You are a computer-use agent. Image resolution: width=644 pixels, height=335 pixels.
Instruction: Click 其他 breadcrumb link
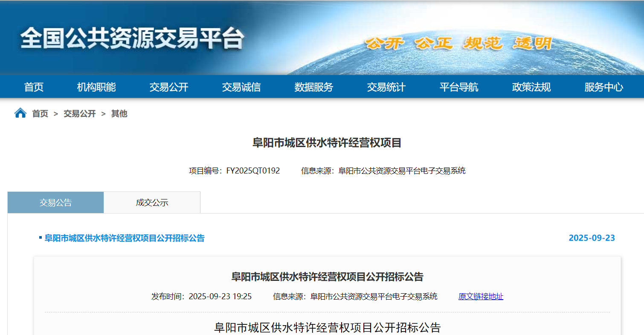[119, 114]
